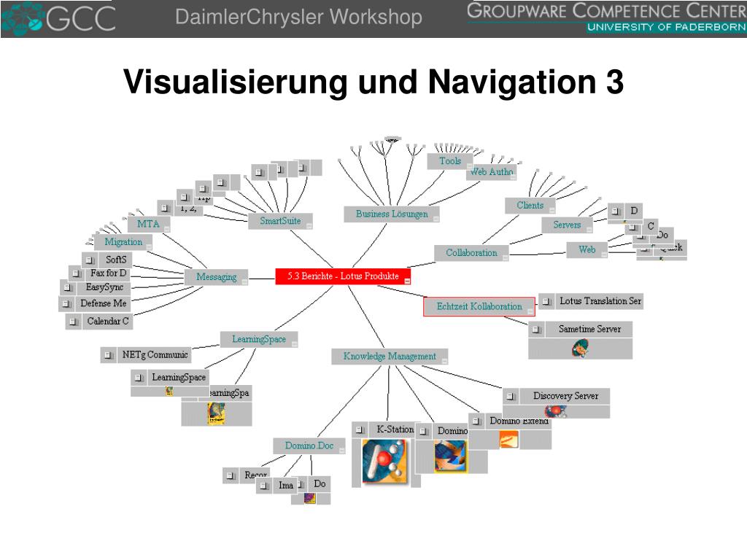This screenshot has height=560, width=747.
Task: Select the Clients node
Action: [530, 205]
